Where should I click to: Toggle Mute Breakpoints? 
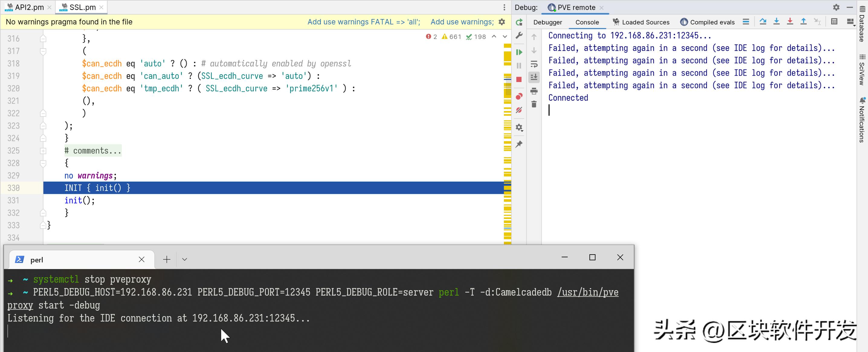[519, 110]
